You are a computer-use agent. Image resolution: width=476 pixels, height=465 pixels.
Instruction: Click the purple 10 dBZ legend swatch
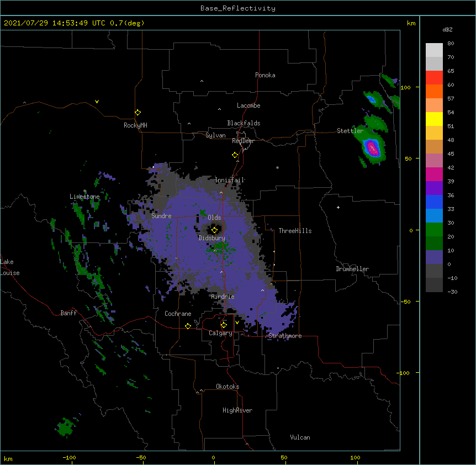[434, 257]
